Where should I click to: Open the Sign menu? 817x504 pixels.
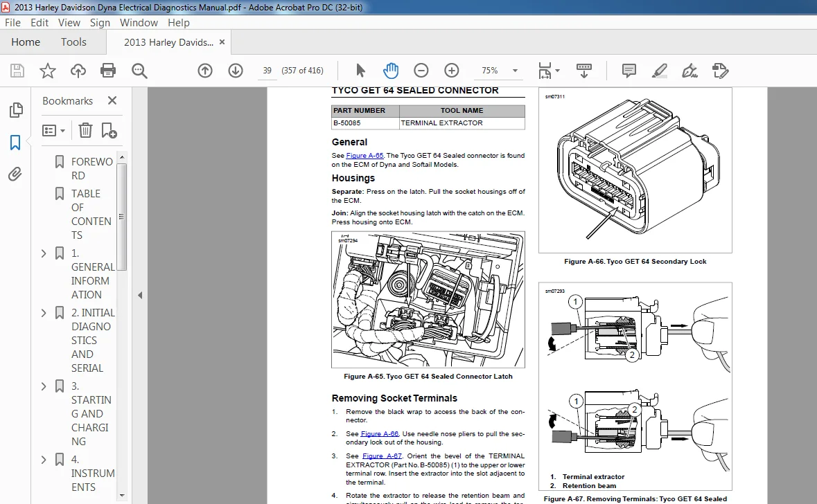[x=100, y=23]
